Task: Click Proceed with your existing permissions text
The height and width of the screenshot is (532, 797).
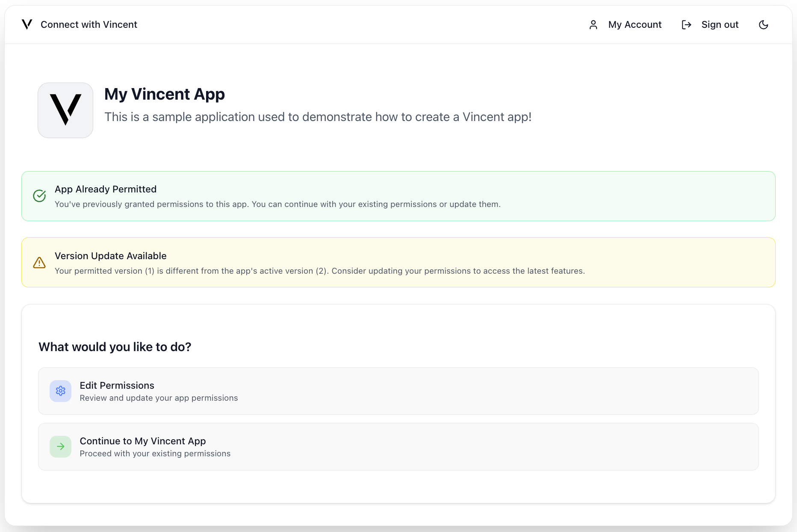Action: [155, 454]
